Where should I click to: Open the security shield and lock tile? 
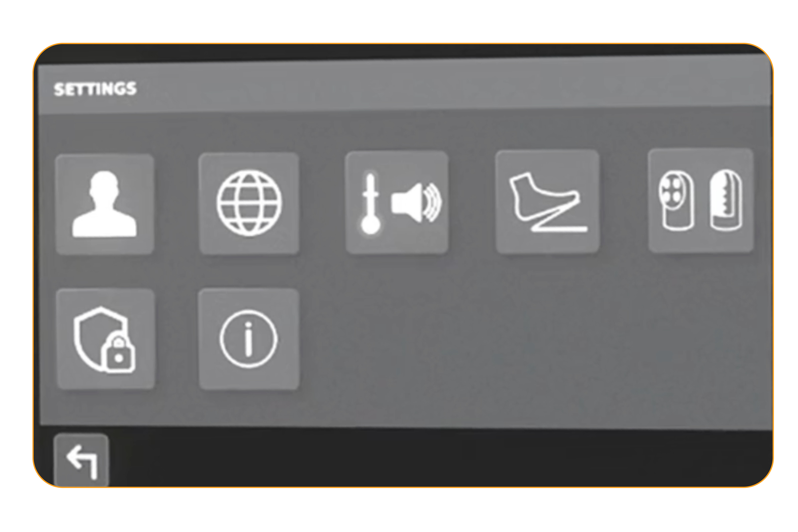click(x=106, y=339)
